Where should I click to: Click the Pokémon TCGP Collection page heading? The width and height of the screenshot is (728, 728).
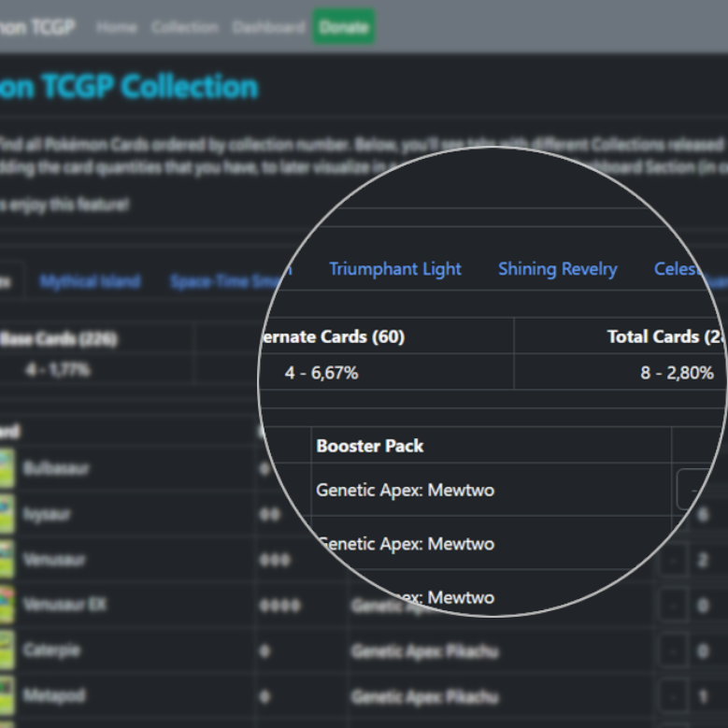tap(129, 86)
